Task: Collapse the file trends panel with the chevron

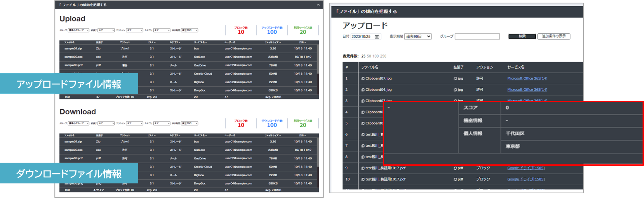Action: pos(318,5)
